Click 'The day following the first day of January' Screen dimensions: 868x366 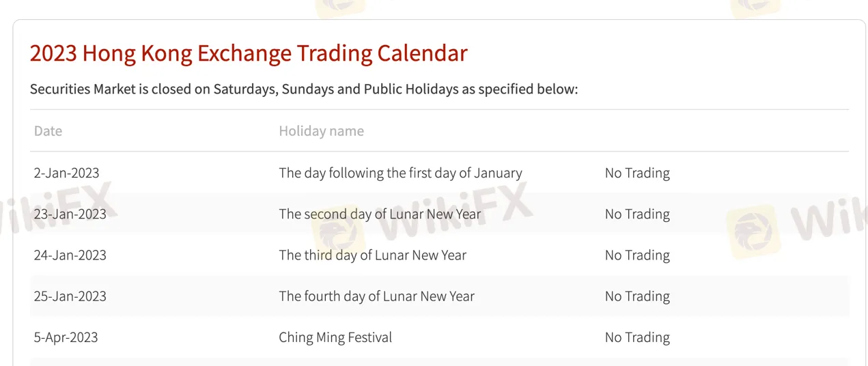pyautogui.click(x=400, y=173)
